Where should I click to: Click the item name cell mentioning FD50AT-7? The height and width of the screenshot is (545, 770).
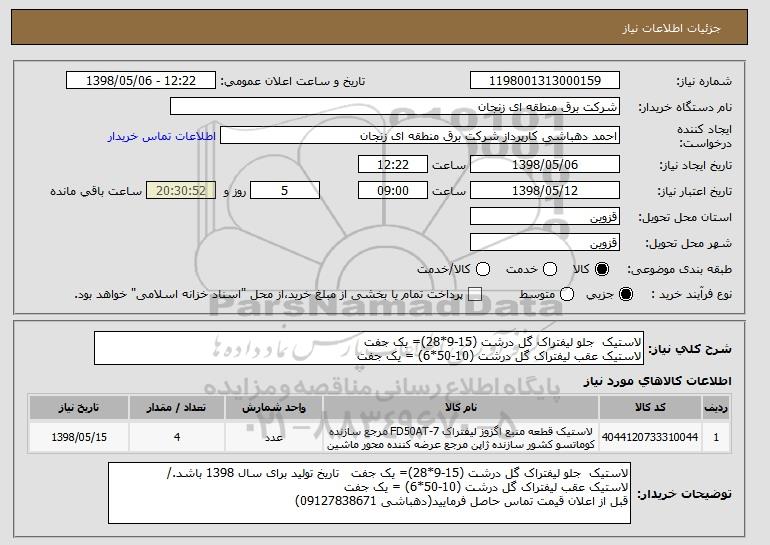tap(461, 437)
